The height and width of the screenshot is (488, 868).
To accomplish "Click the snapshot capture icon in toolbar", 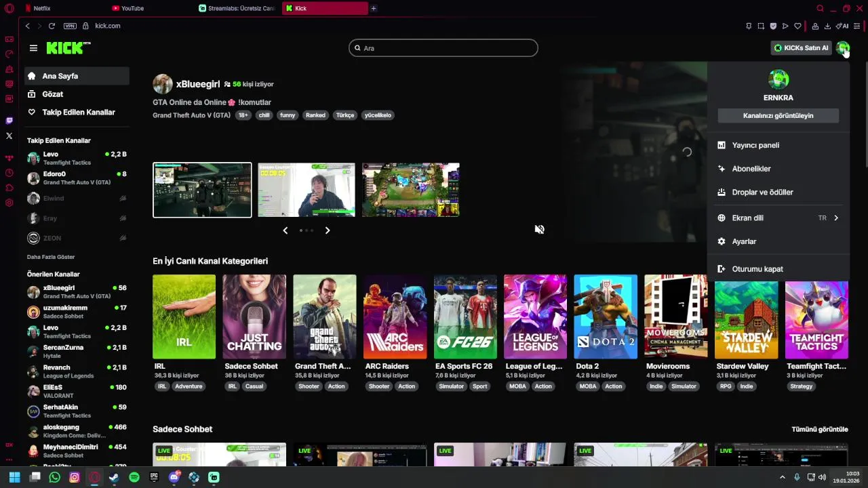I will [x=761, y=26].
